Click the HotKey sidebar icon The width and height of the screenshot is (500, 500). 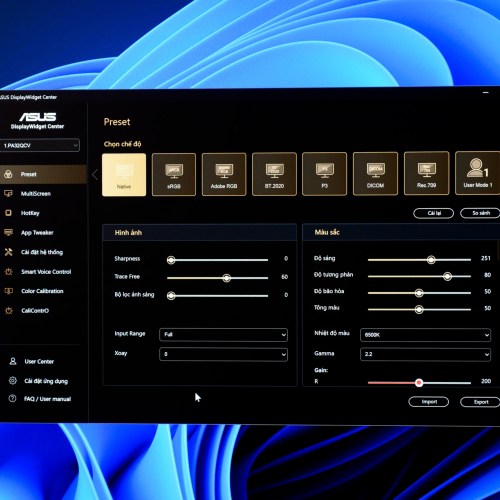[x=8, y=213]
